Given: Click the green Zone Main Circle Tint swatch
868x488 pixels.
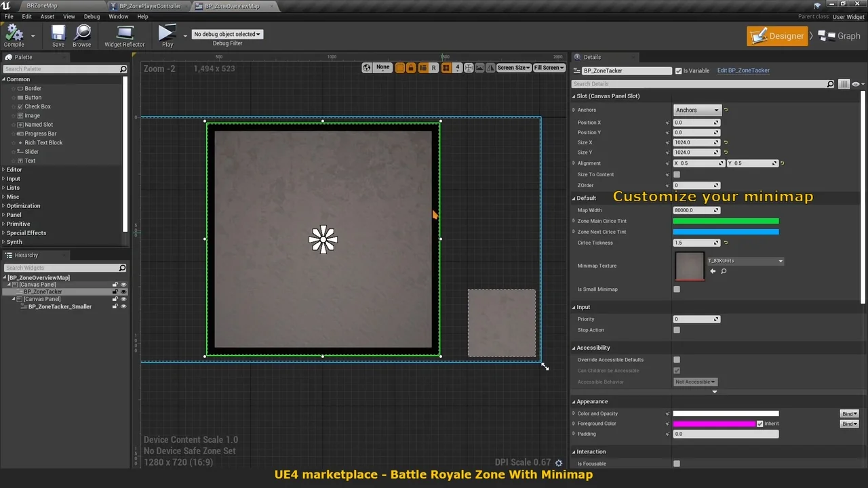Looking at the screenshot, I should [x=726, y=221].
